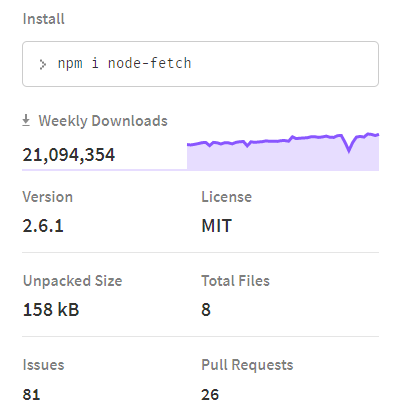Click the License label

[x=227, y=197]
